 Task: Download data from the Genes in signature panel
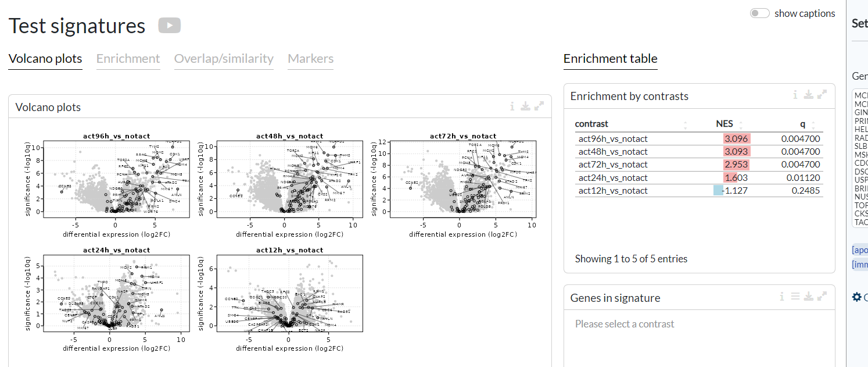click(x=809, y=296)
